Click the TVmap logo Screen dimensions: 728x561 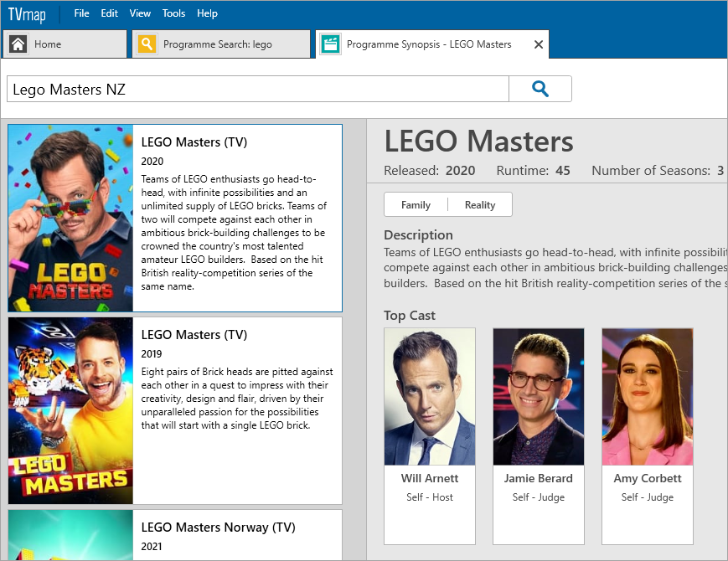coord(27,14)
